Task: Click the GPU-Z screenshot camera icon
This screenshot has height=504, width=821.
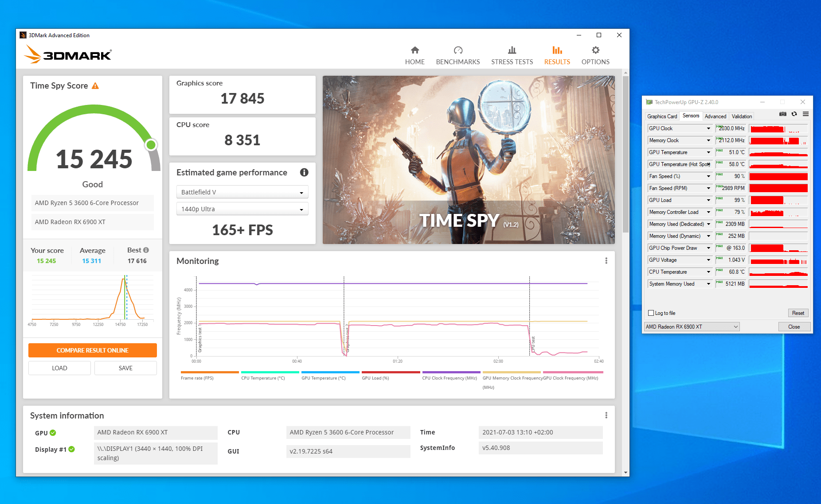Action: click(x=783, y=114)
